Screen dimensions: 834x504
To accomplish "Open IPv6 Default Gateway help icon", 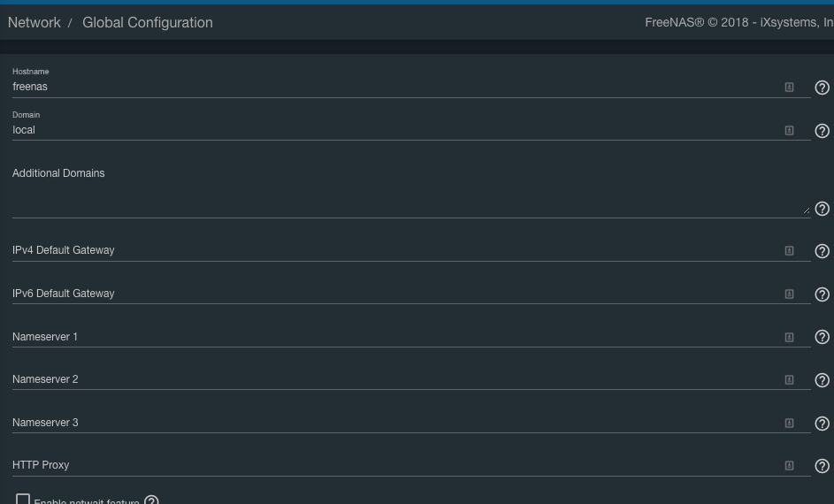I will click(822, 294).
